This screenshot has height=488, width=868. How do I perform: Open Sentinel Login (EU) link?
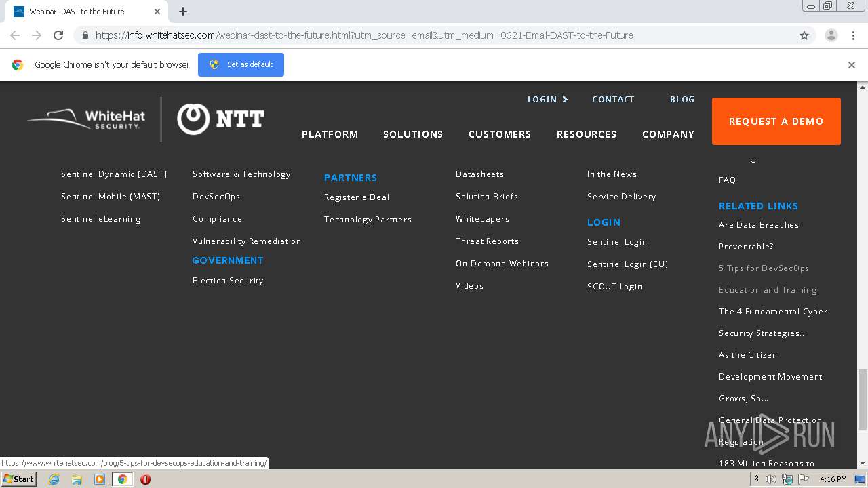pos(627,264)
